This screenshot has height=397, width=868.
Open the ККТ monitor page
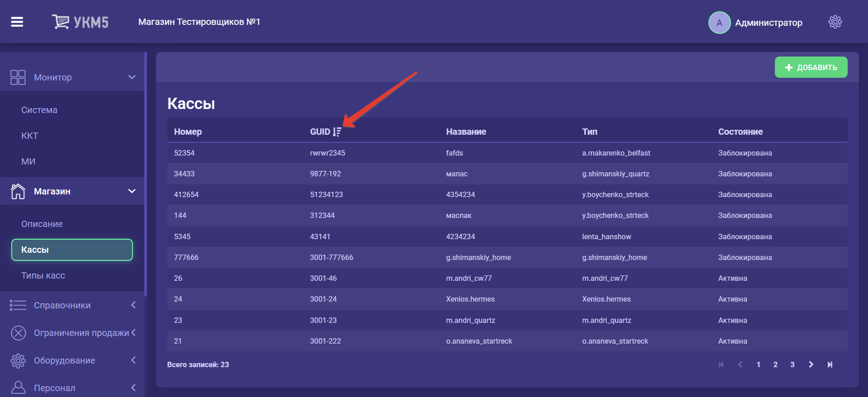pos(30,136)
